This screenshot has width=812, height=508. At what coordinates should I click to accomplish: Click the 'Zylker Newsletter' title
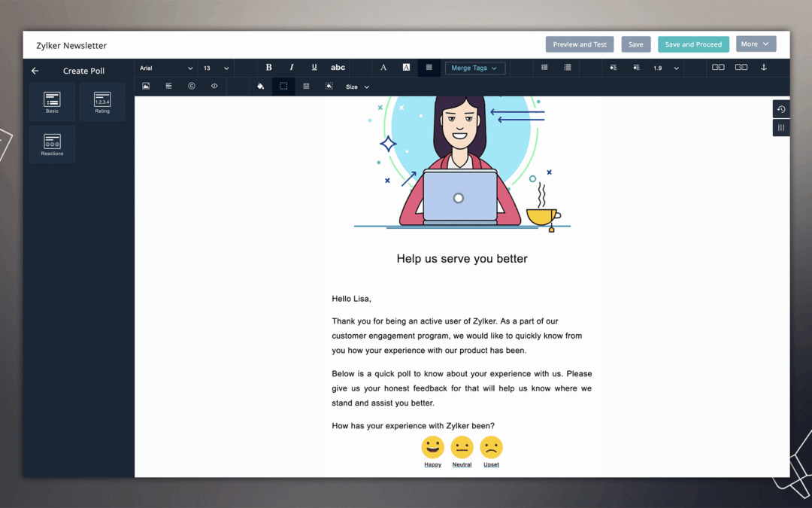[71, 46]
